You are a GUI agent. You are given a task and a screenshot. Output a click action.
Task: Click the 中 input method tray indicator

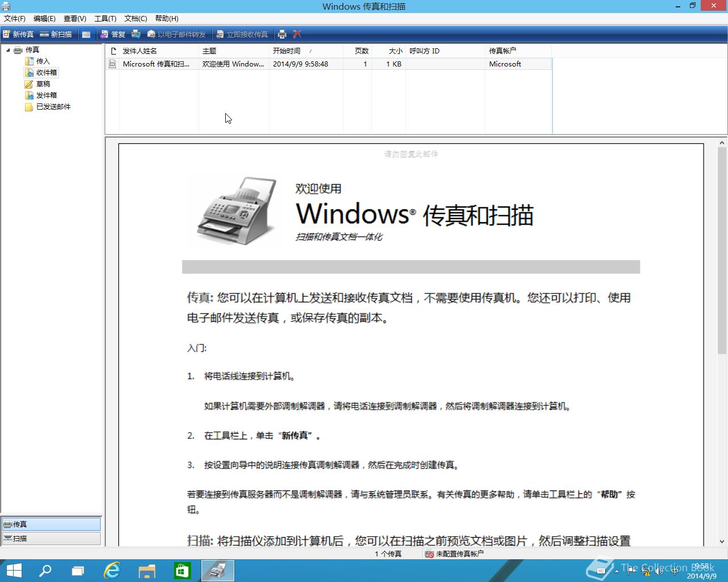674,571
